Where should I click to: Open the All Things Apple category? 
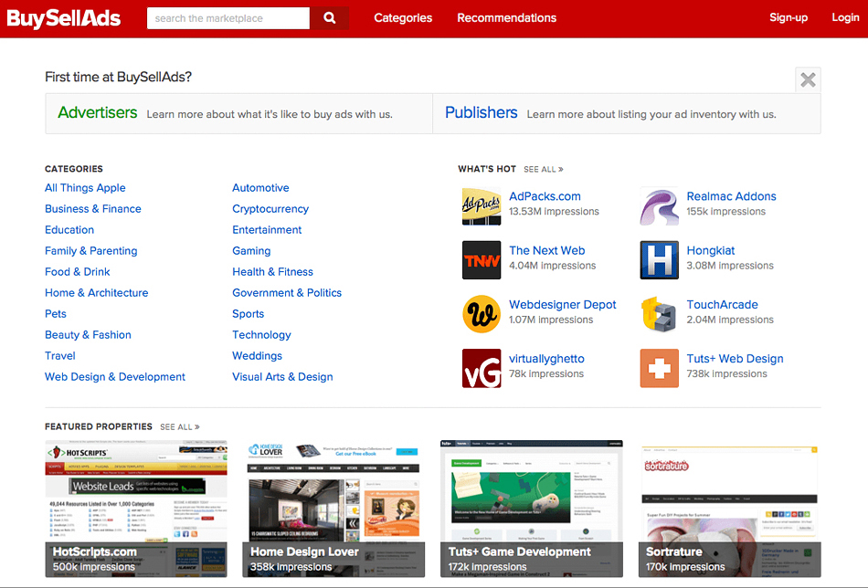(x=85, y=187)
